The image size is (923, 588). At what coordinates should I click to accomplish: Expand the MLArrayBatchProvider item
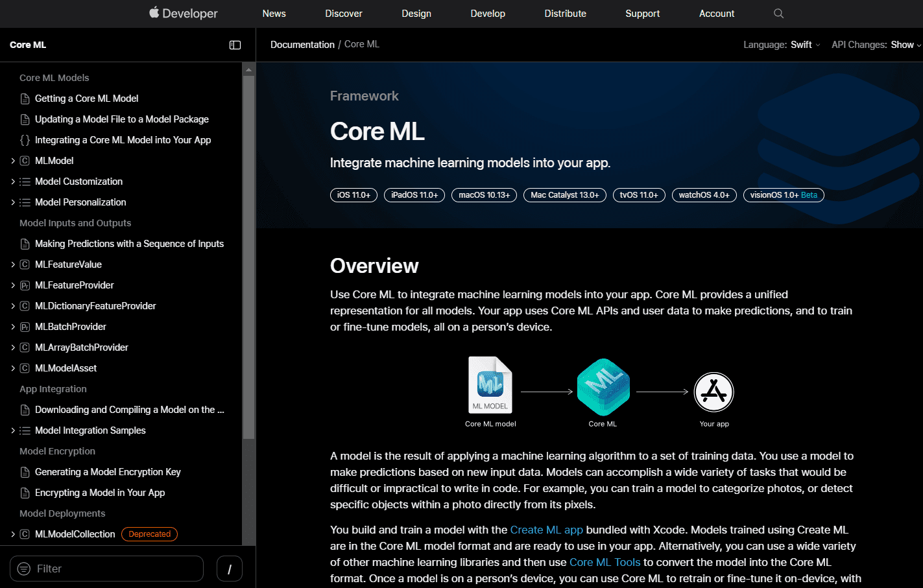(13, 347)
